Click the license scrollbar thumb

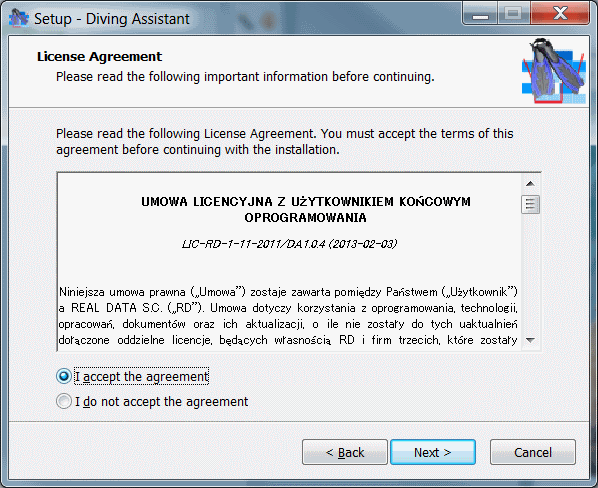pos(530,205)
